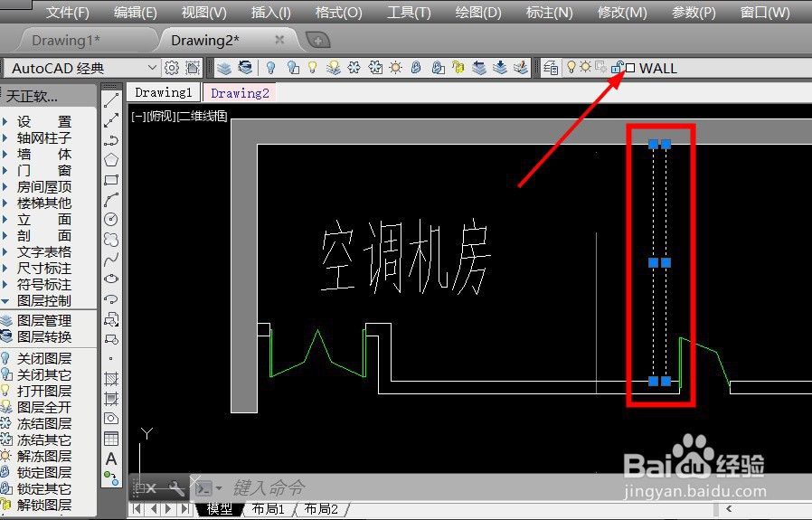The height and width of the screenshot is (520, 812).
Task: Select the Line draw tool
Action: click(x=111, y=100)
